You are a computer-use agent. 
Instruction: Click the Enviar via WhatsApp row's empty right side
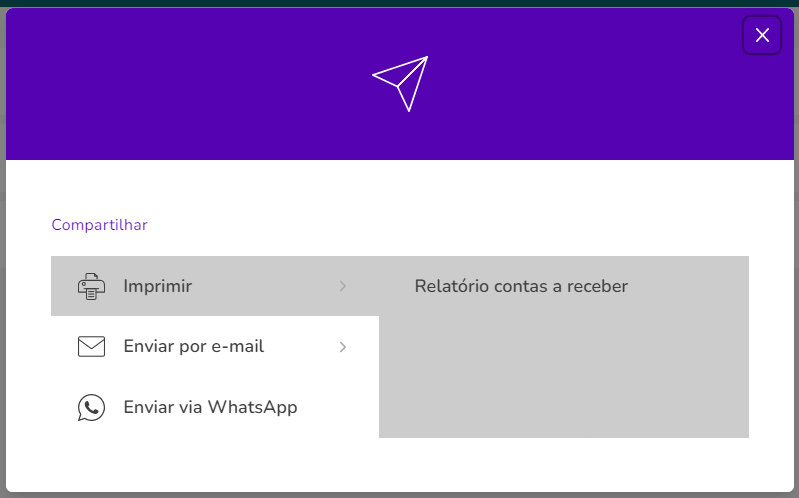click(338, 407)
